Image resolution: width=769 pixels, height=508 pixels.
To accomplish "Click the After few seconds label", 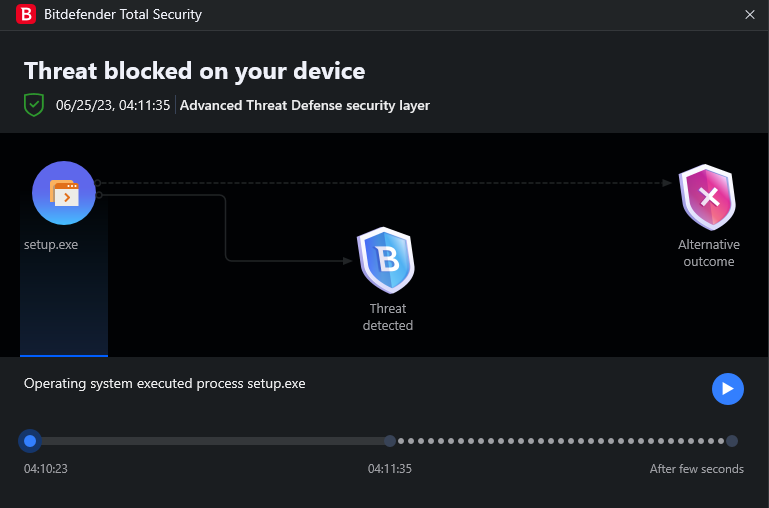I will point(697,469).
